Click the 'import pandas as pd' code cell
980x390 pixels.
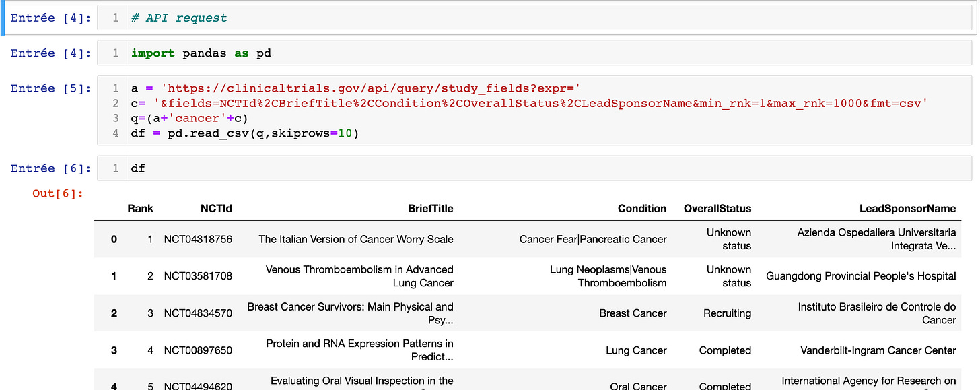point(534,53)
